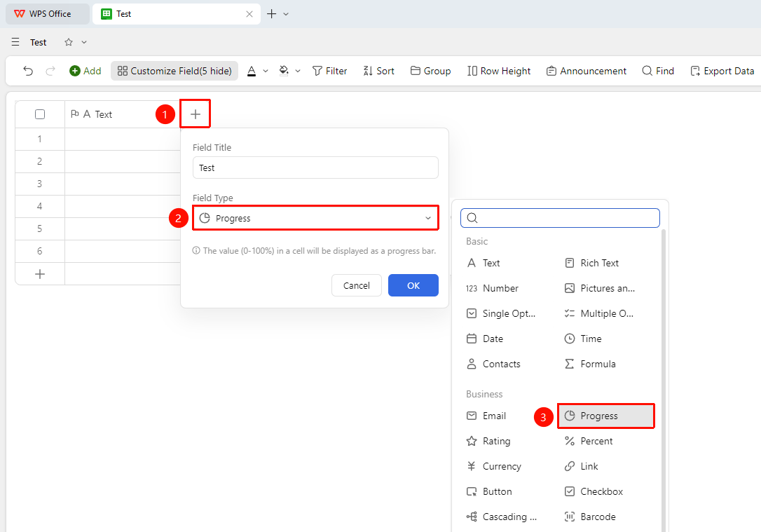Star the Test document as favorite
761x532 pixels.
[x=69, y=42]
